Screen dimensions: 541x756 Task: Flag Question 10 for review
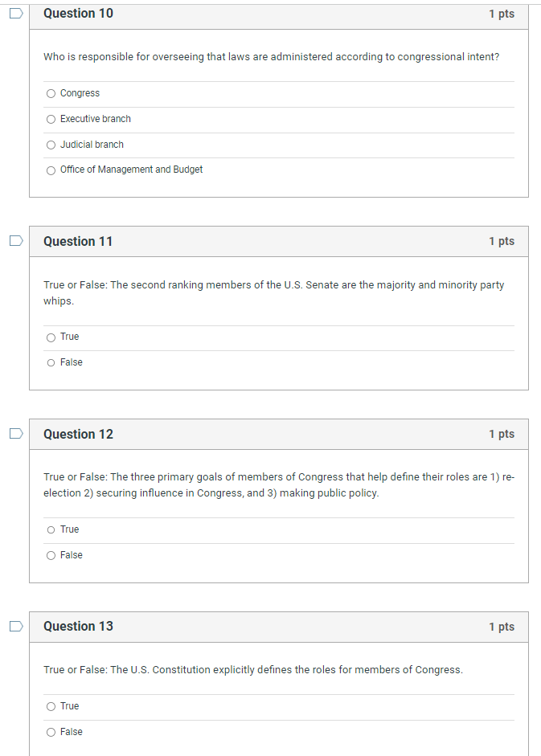(x=15, y=13)
